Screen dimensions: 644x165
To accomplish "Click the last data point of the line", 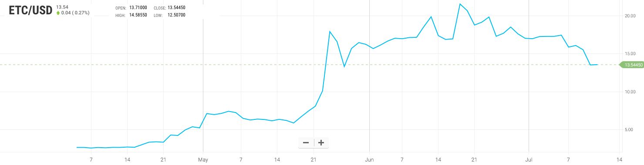I will pyautogui.click(x=597, y=65).
